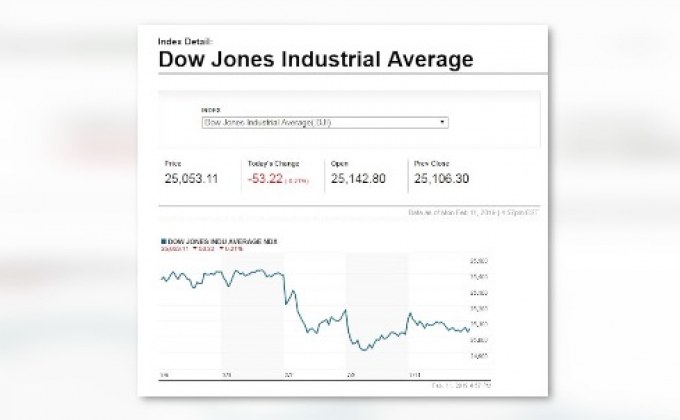The width and height of the screenshot is (680, 420).
Task: Click the 'Data as of' timestamp text
Action: 473,213
